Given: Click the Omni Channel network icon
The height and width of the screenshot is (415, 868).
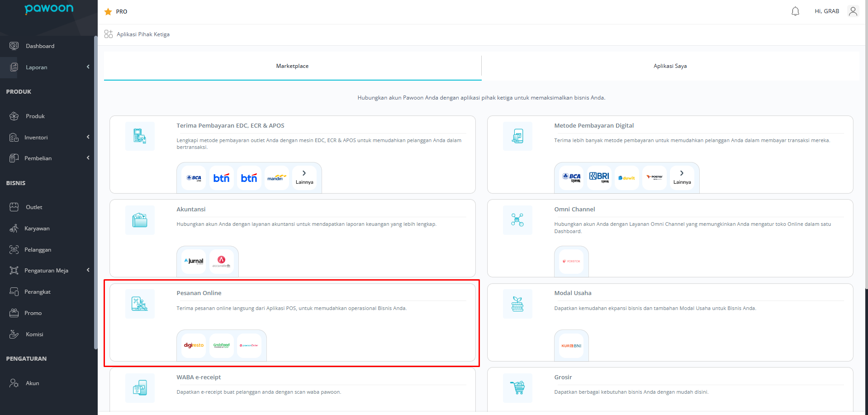Looking at the screenshot, I should click(517, 220).
